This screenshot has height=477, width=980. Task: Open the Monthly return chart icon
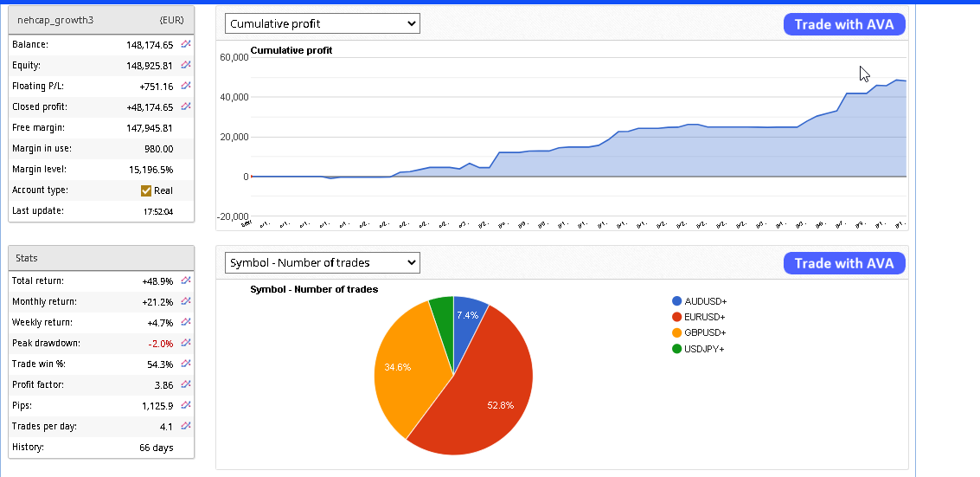click(185, 301)
